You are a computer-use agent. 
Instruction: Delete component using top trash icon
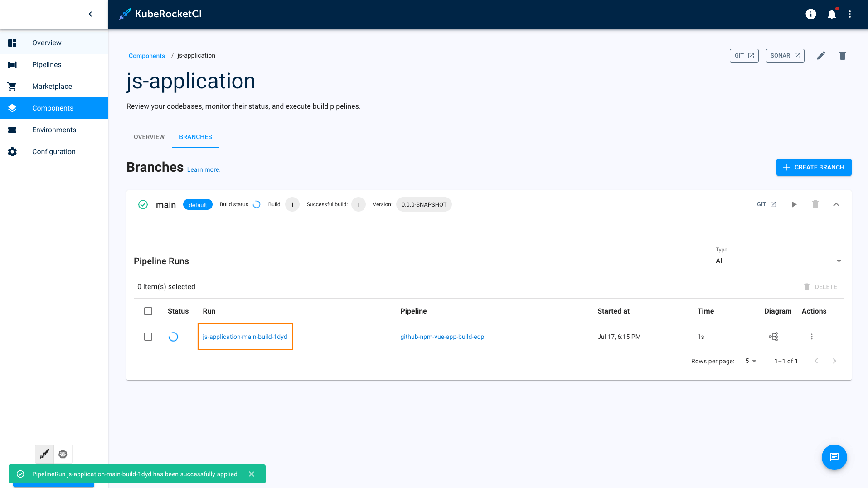pyautogui.click(x=842, y=56)
